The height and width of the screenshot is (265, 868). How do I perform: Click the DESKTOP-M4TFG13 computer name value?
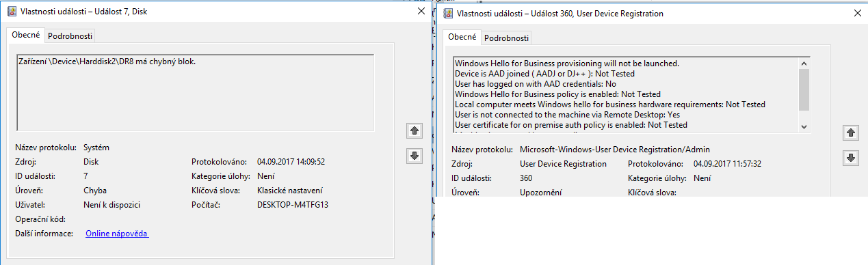tap(293, 205)
